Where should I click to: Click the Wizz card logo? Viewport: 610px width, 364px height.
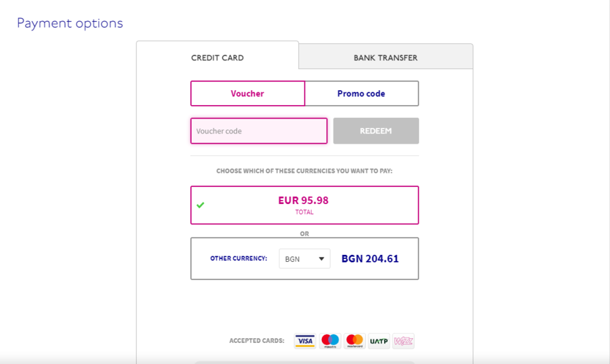pos(403,341)
